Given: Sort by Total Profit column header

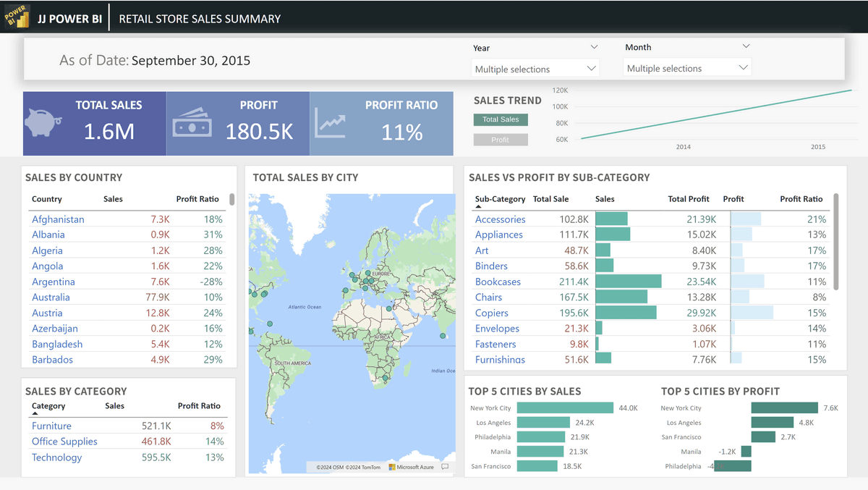Looking at the screenshot, I should pyautogui.click(x=689, y=199).
